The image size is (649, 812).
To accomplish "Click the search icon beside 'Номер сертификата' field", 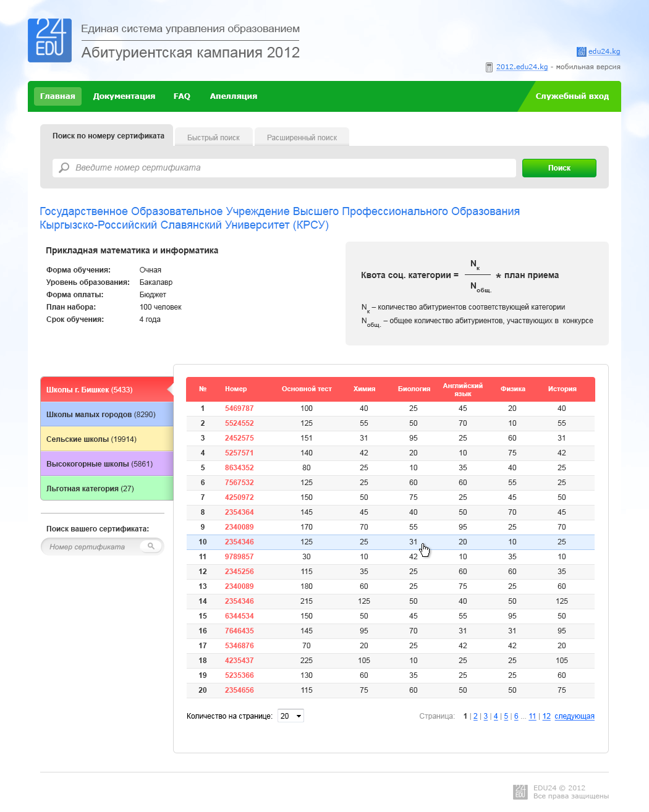I will click(151, 546).
